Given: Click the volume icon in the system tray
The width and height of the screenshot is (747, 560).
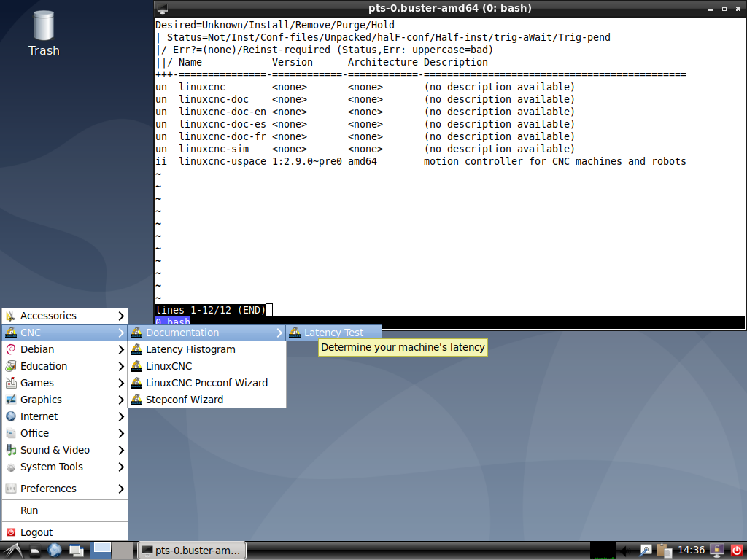Looking at the screenshot, I should pyautogui.click(x=626, y=551).
